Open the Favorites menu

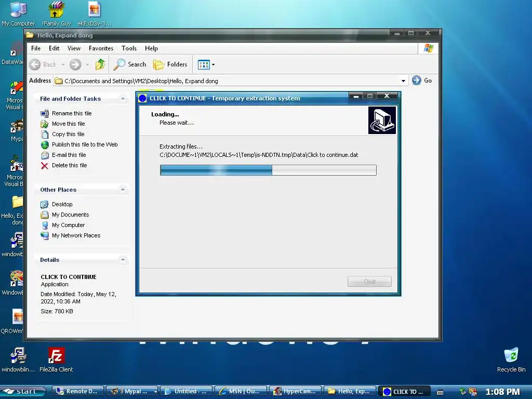101,48
